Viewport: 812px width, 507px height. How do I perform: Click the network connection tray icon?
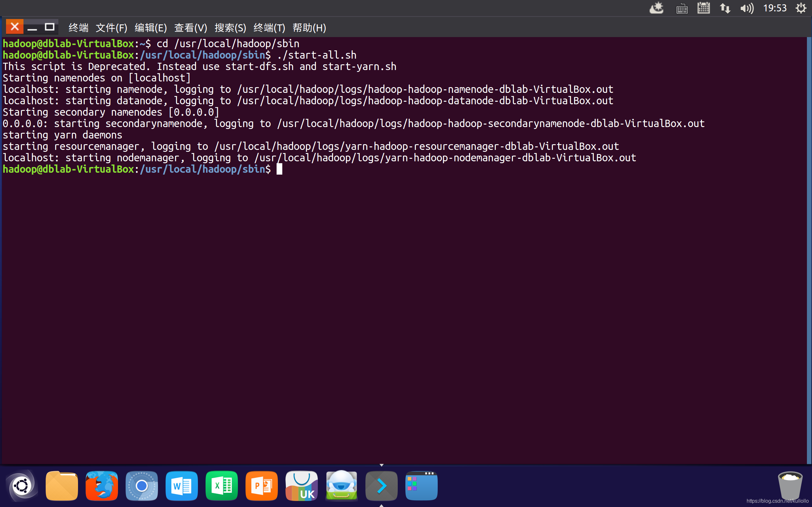pos(725,8)
